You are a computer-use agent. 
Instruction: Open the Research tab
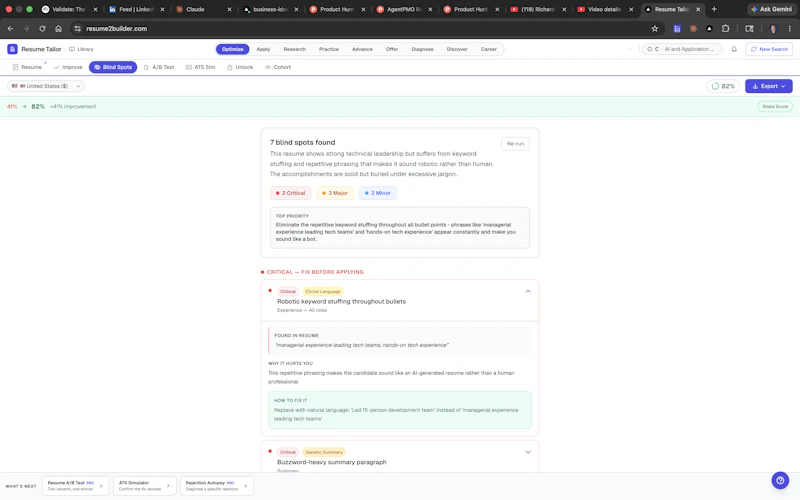294,49
